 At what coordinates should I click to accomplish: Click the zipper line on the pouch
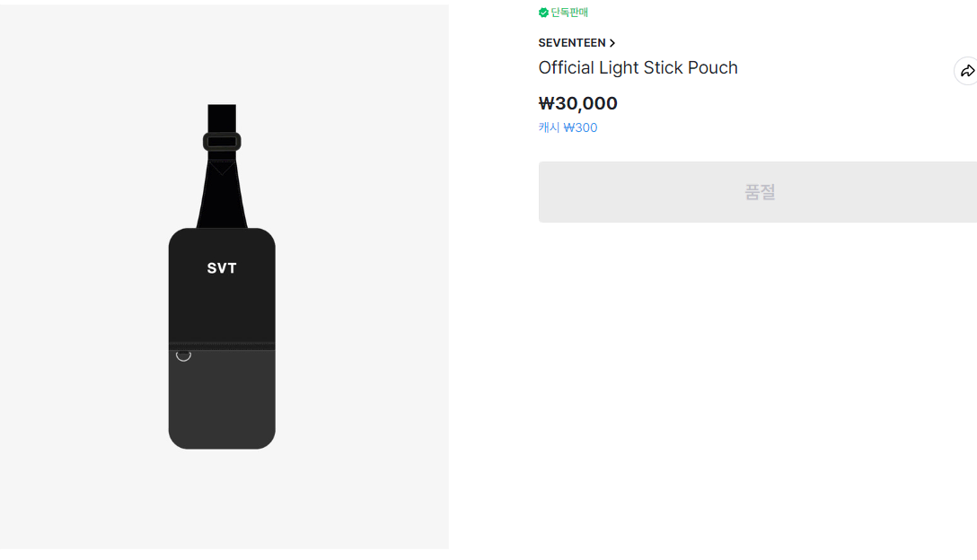(222, 345)
